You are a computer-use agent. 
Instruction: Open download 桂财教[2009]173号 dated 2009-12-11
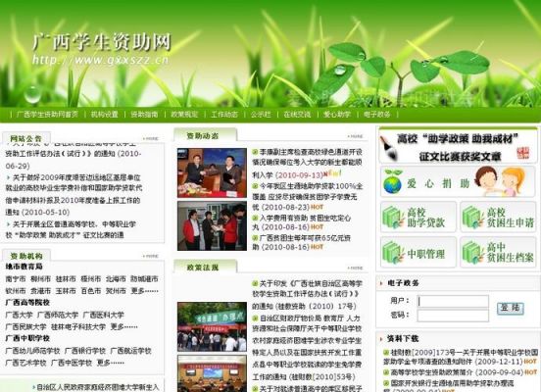(x=461, y=357)
